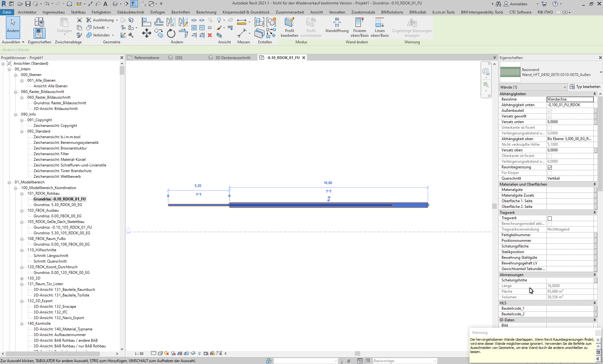603x364 pixels.
Task: Enable the Tragwerk checkbox
Action: pos(550,218)
